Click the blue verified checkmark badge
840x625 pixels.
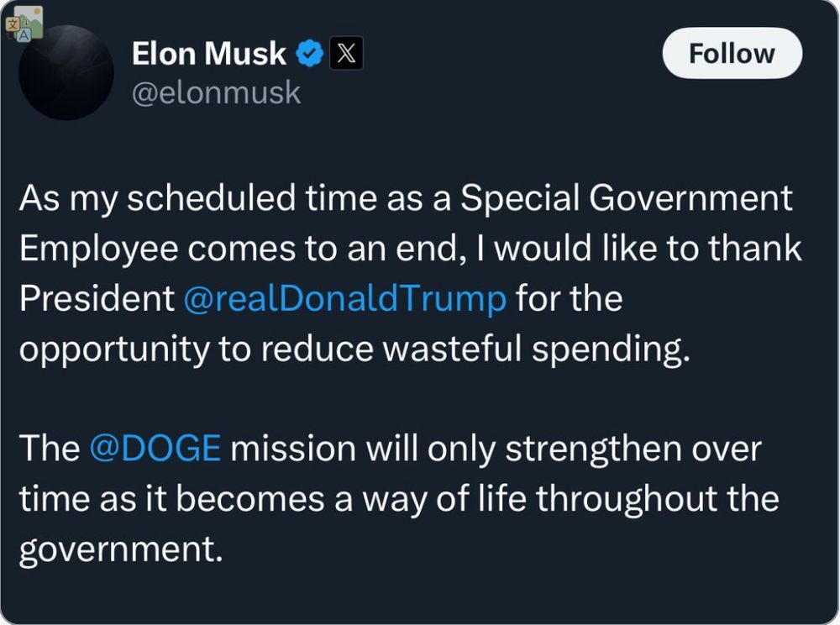(309, 54)
